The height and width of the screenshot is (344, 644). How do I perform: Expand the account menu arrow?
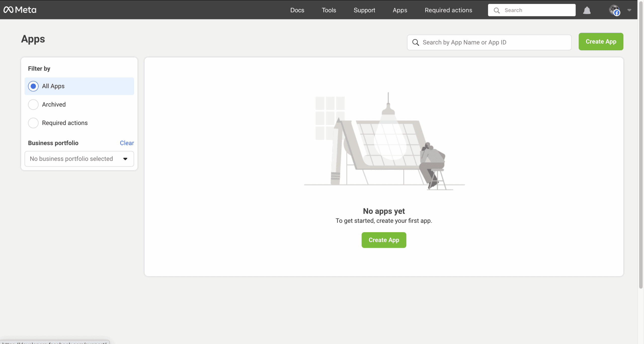(629, 10)
